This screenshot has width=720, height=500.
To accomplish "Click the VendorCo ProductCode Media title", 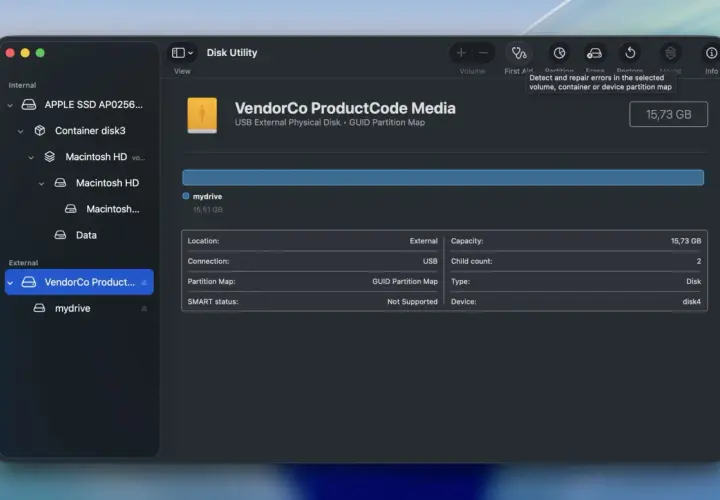I will tap(345, 108).
